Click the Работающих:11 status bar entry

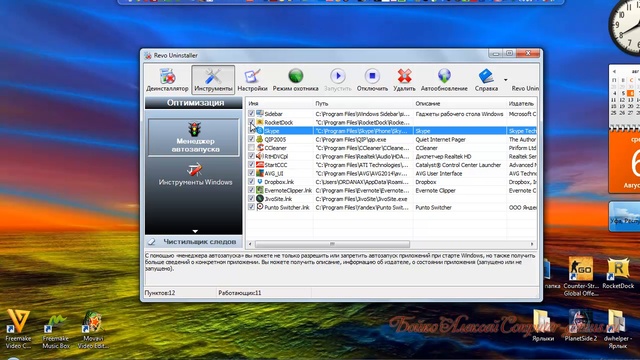[240, 293]
